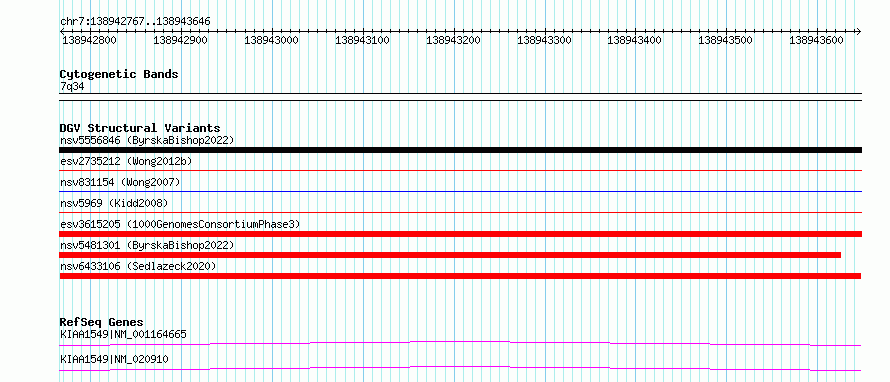Open variant nsv831154 (Wong2007) label
This screenshot has height=382, width=890.
click(x=120, y=182)
